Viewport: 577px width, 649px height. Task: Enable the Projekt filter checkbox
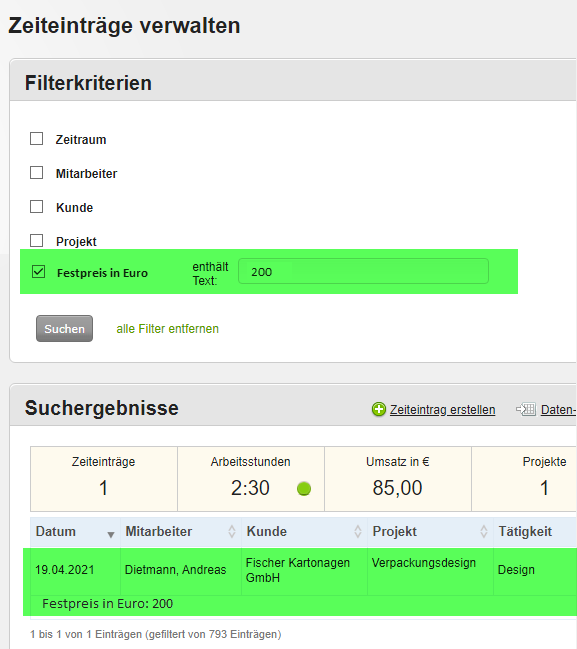36,240
